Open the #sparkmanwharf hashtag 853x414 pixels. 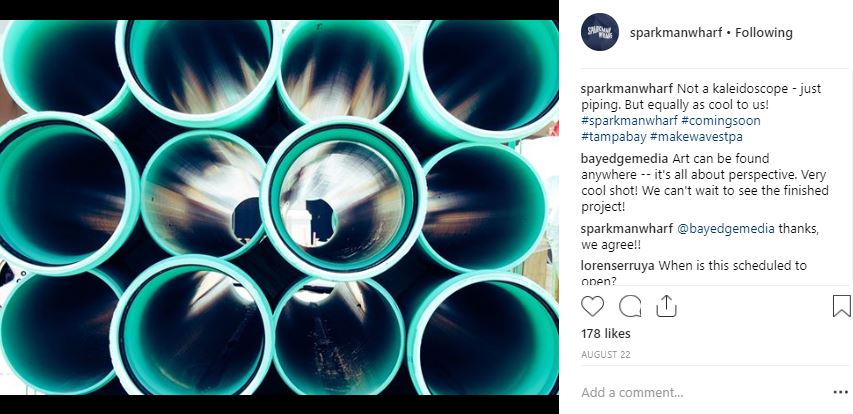point(628,120)
